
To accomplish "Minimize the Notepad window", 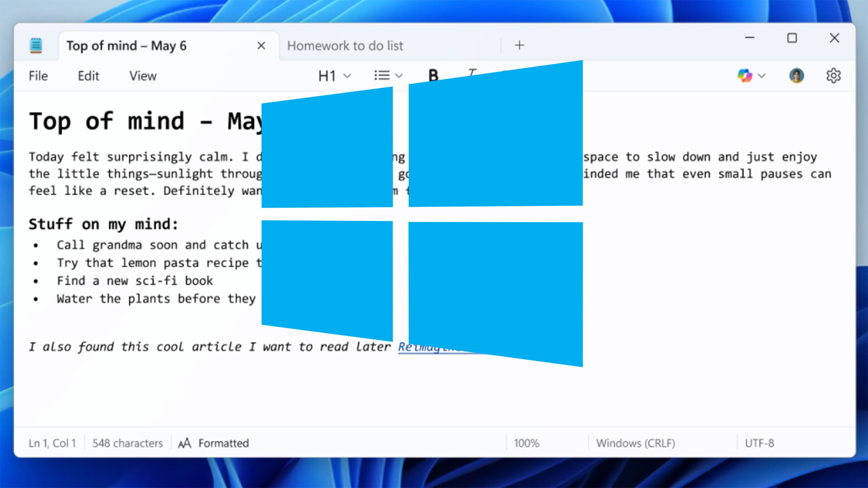I will tap(749, 38).
